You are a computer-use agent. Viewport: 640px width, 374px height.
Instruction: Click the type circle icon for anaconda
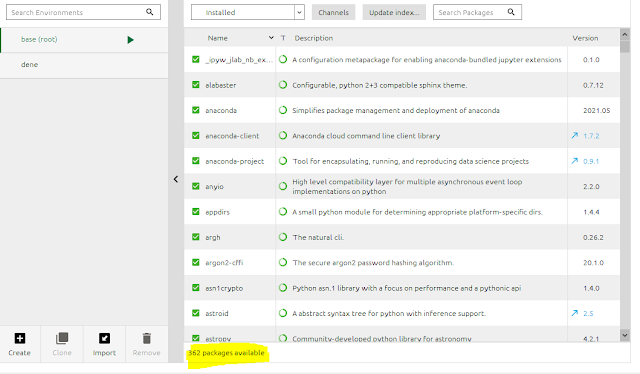pyautogui.click(x=283, y=110)
